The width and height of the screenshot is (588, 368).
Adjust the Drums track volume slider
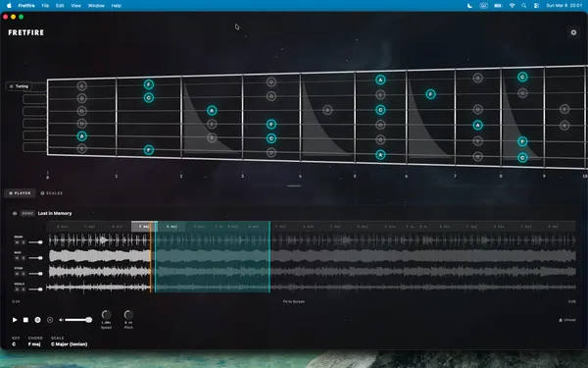pos(35,242)
